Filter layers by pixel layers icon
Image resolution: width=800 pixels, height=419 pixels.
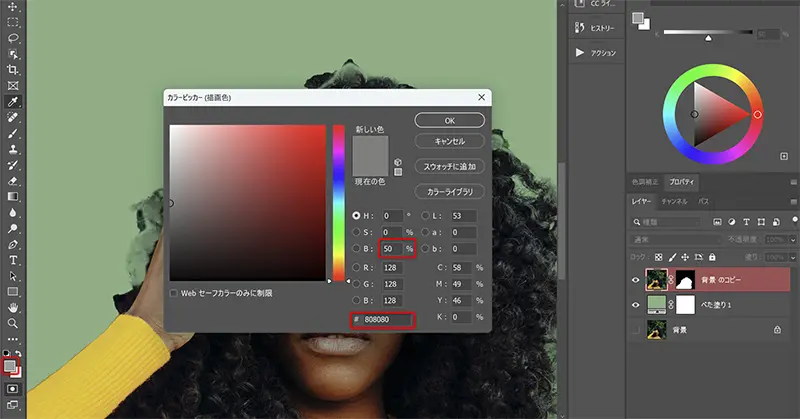717,222
